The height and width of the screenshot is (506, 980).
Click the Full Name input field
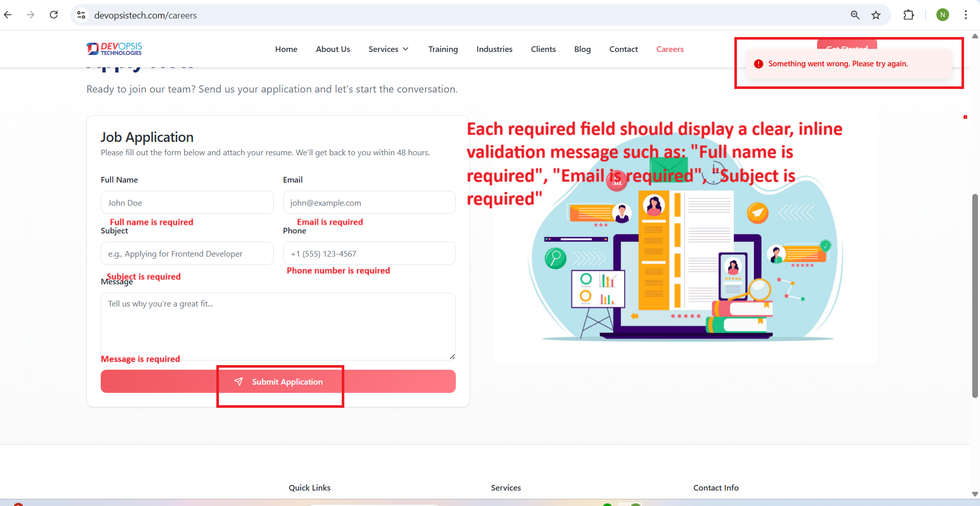(187, 203)
